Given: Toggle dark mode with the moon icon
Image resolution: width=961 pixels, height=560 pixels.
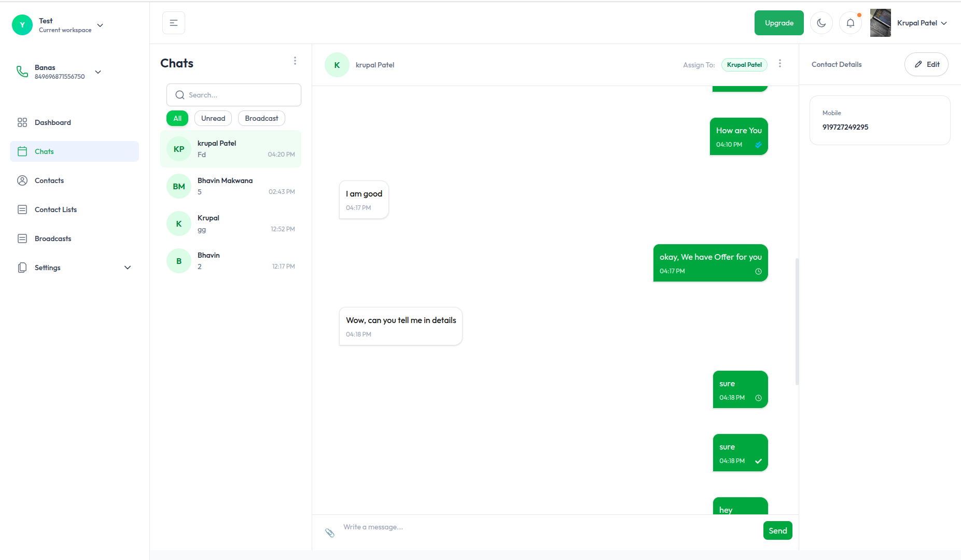Looking at the screenshot, I should [x=821, y=23].
